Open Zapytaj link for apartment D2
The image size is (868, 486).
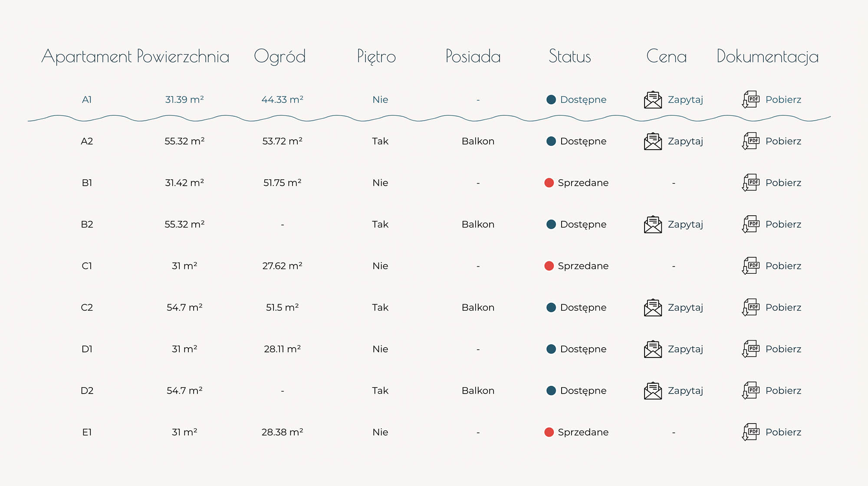coord(685,391)
